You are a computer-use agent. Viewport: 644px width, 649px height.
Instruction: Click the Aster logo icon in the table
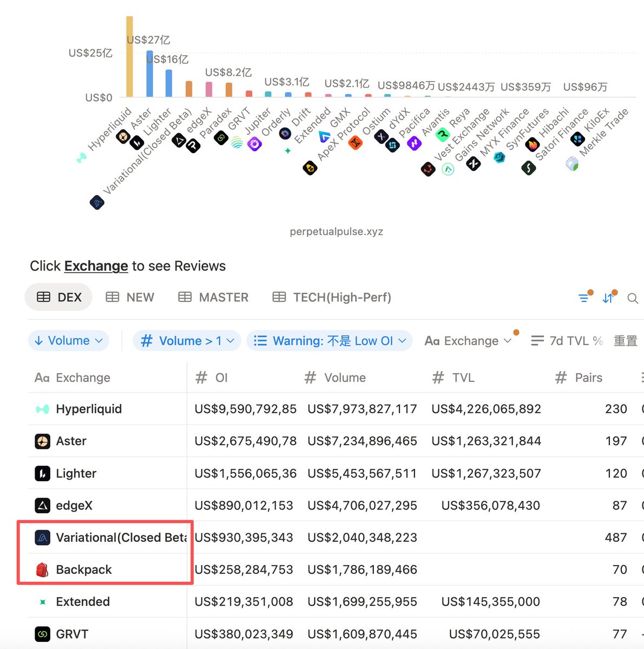point(42,441)
